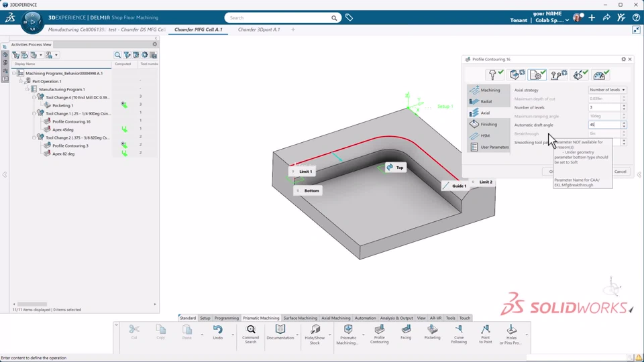The height and width of the screenshot is (362, 644).
Task: Increase the Number of levels stepper
Action: point(625,105)
